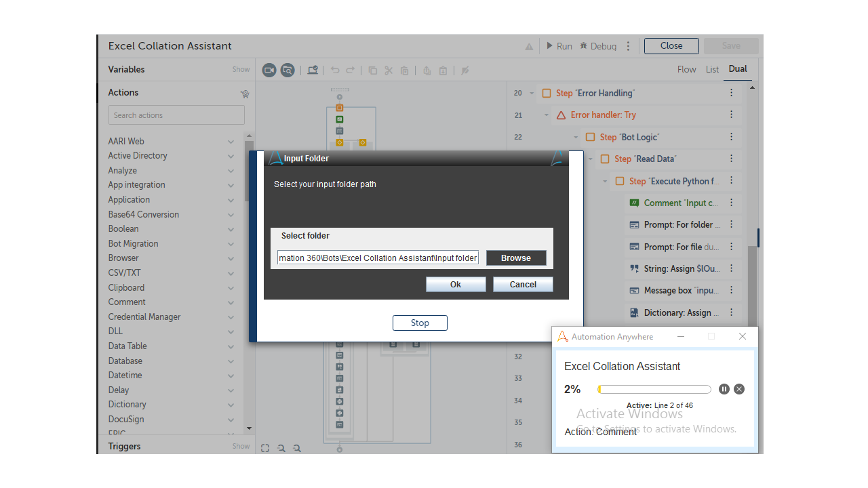Open the more options menu beside Debug
The height and width of the screenshot is (488, 868).
pyautogui.click(x=629, y=46)
